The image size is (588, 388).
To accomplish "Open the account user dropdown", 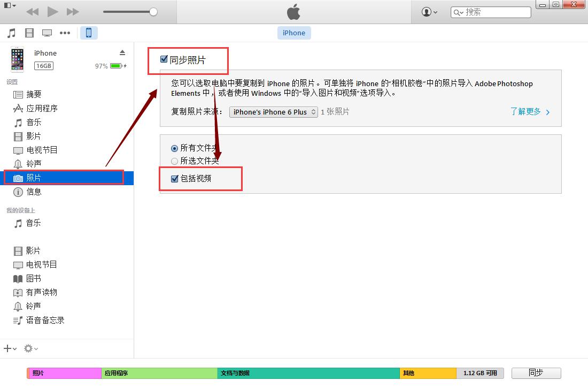I will click(429, 12).
